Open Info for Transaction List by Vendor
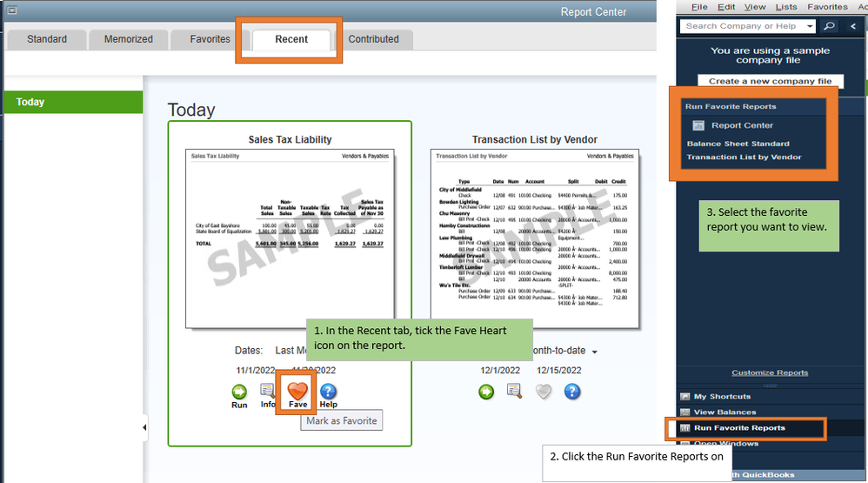The height and width of the screenshot is (483, 868). click(514, 391)
